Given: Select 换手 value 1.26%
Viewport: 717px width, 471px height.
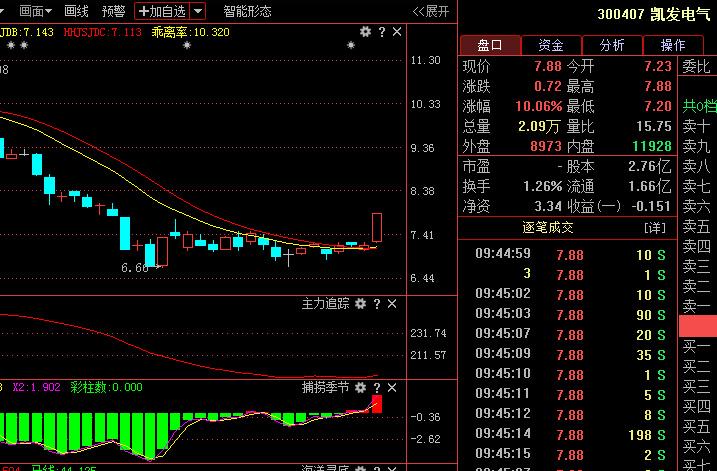Looking at the screenshot, I should (x=542, y=186).
